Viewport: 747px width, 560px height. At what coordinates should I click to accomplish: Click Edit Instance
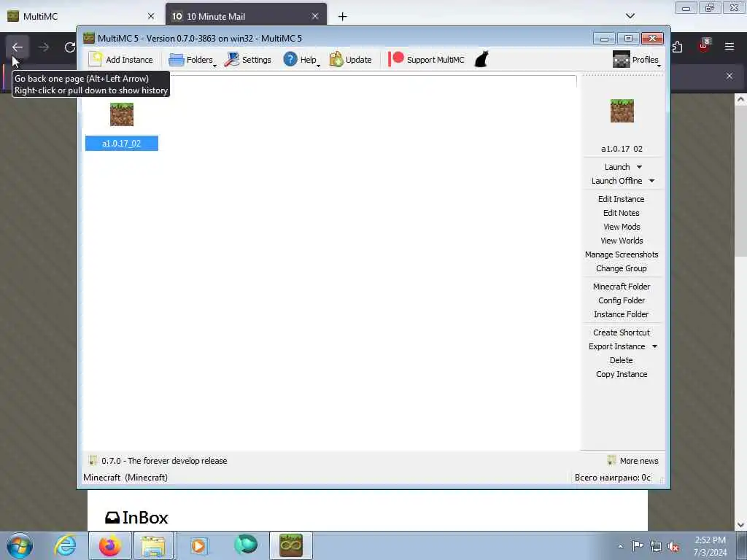pyautogui.click(x=622, y=199)
